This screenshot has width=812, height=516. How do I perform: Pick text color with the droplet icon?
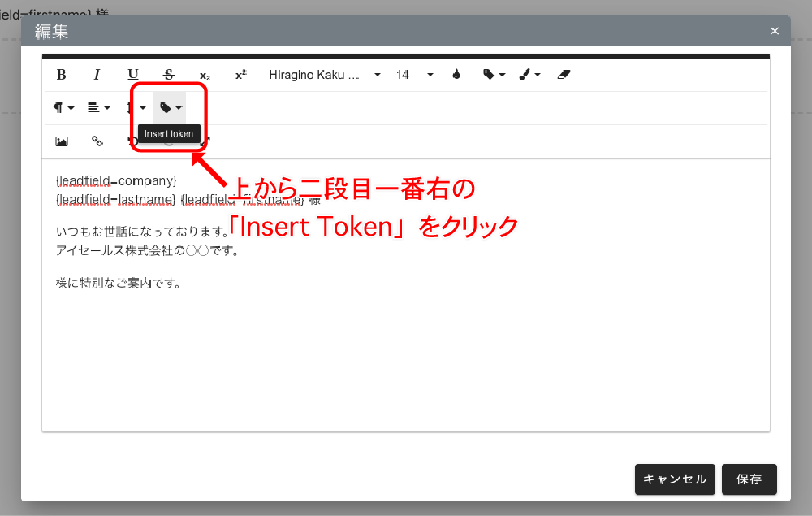[x=456, y=75]
